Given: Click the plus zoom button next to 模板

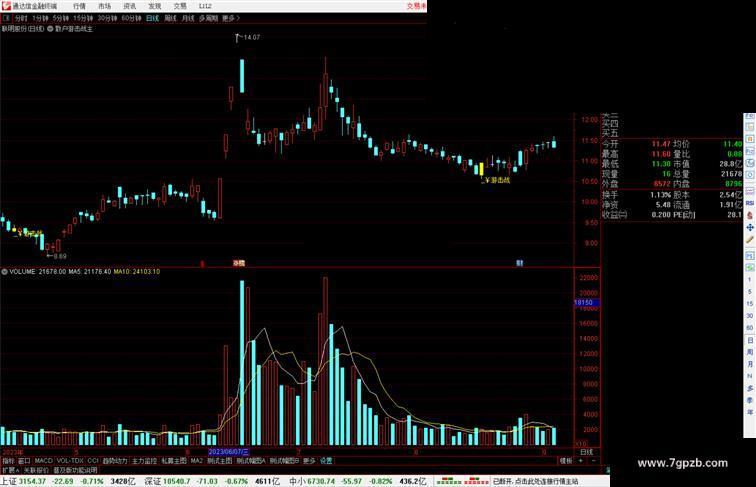Looking at the screenshot, I should point(581,461).
